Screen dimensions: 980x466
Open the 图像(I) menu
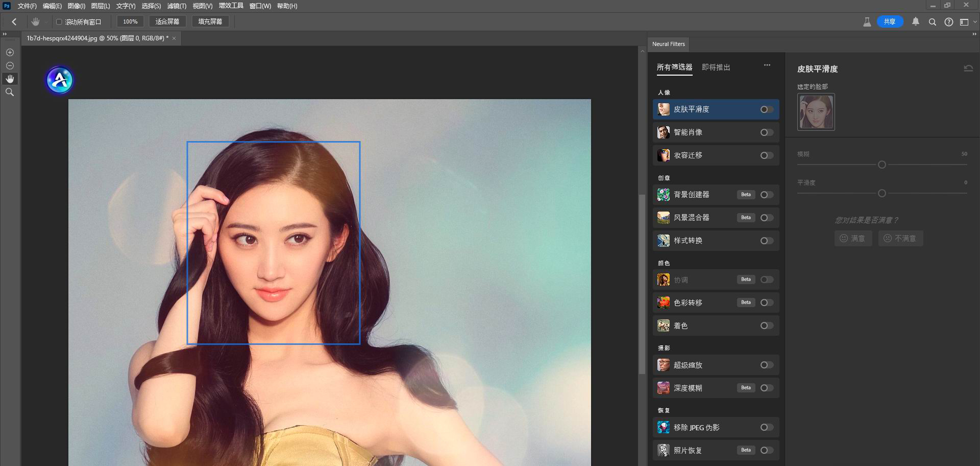(x=77, y=6)
